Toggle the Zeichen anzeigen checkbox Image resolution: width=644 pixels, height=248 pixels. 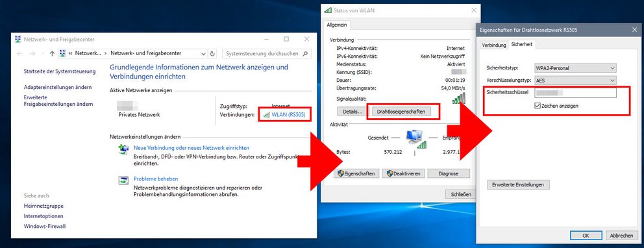point(538,106)
